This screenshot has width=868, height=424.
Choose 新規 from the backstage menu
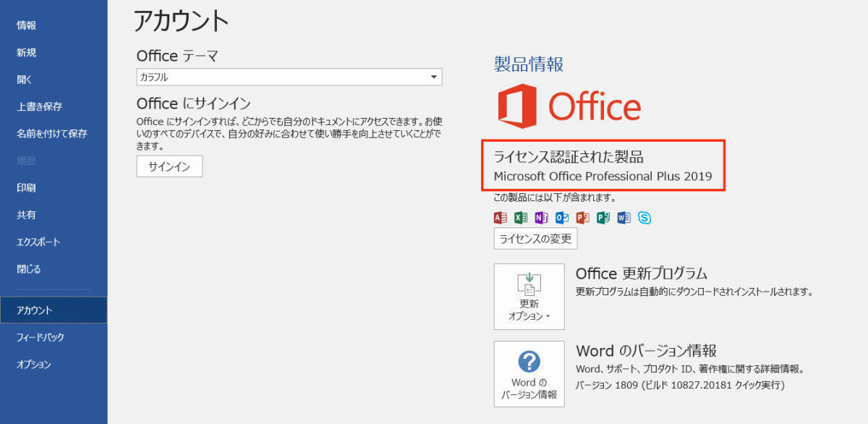27,52
